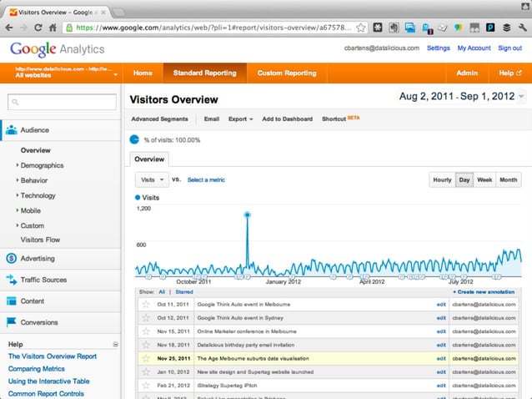Click the Conversions flag icon

pos(12,322)
